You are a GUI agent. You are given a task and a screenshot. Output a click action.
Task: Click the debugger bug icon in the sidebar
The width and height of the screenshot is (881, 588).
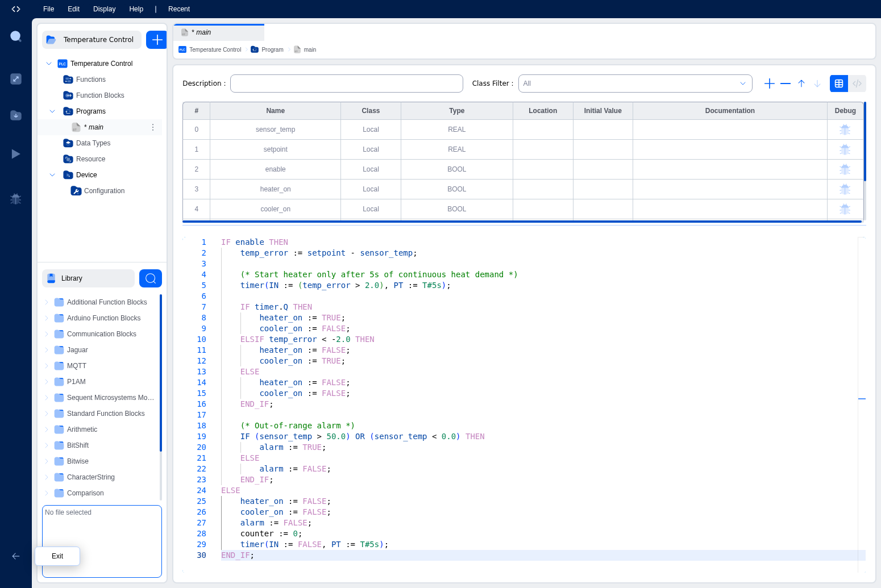pos(16,199)
